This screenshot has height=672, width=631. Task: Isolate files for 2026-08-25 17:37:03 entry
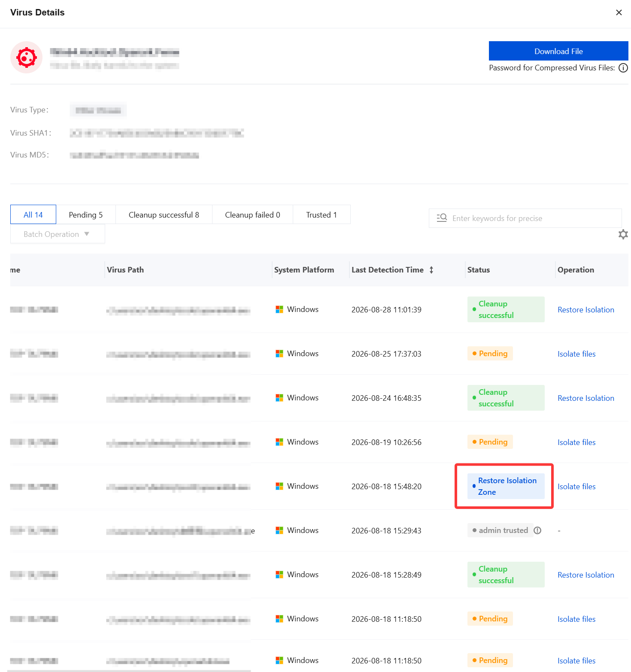pos(576,354)
